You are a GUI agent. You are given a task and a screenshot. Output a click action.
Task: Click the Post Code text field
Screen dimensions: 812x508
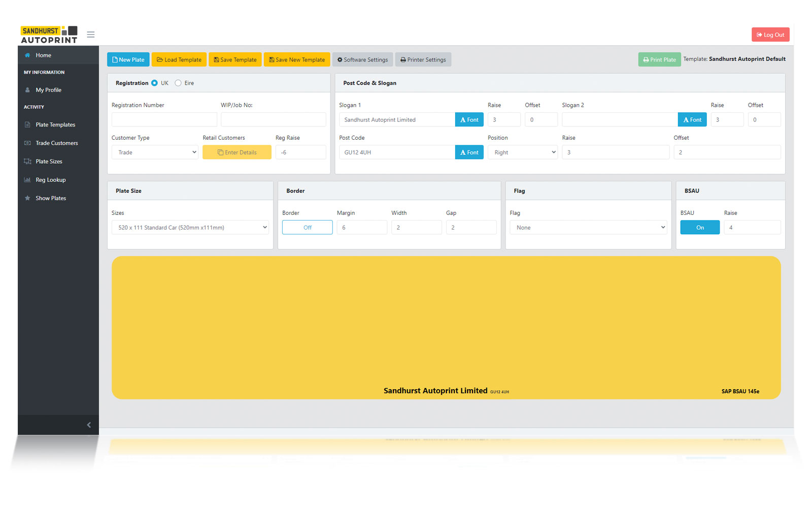click(x=397, y=152)
